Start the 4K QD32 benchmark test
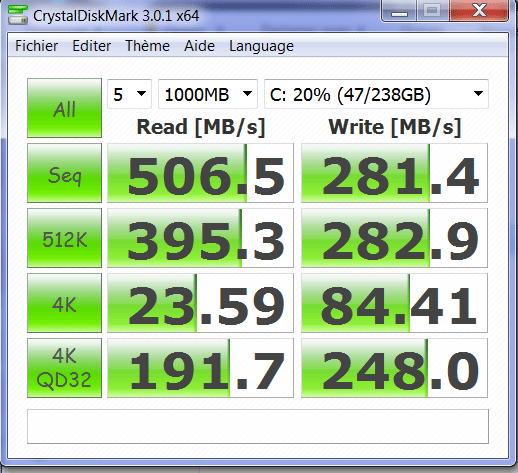 64,368
